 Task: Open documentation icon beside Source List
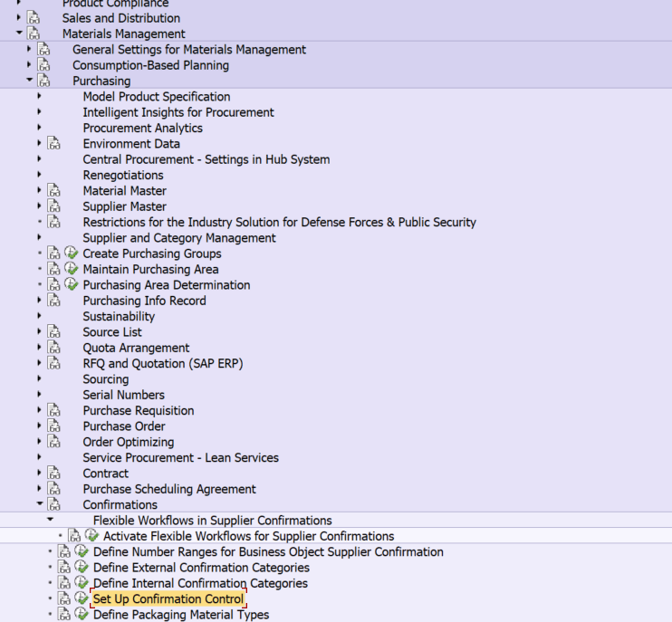[x=54, y=332]
